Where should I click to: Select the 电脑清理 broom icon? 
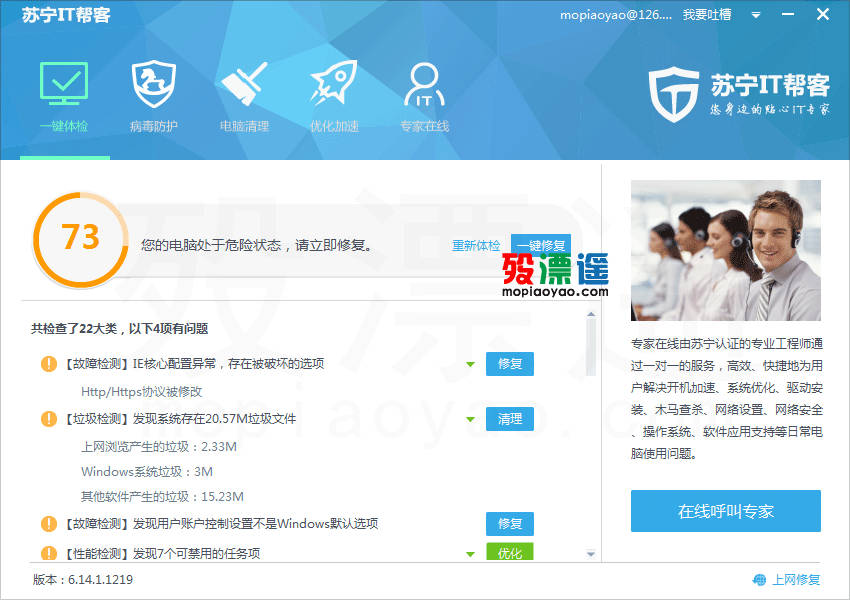244,83
